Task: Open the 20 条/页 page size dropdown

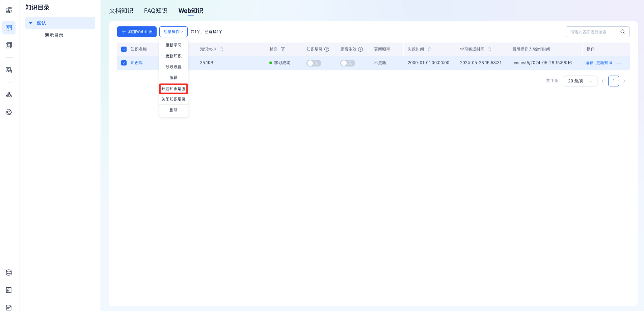Action: click(580, 81)
